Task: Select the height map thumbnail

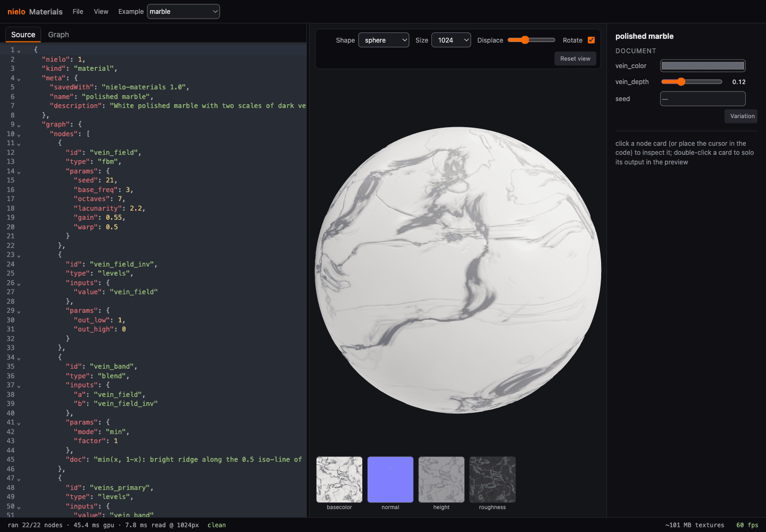Action: coord(442,479)
